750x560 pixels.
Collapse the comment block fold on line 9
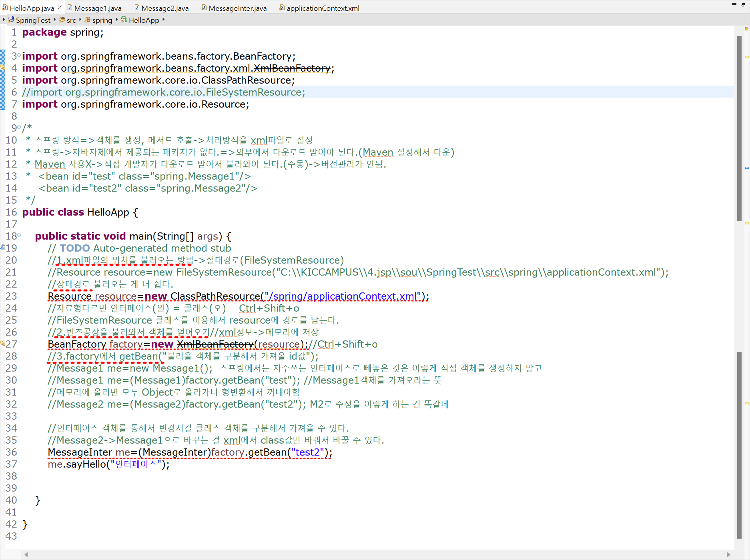[19, 127]
